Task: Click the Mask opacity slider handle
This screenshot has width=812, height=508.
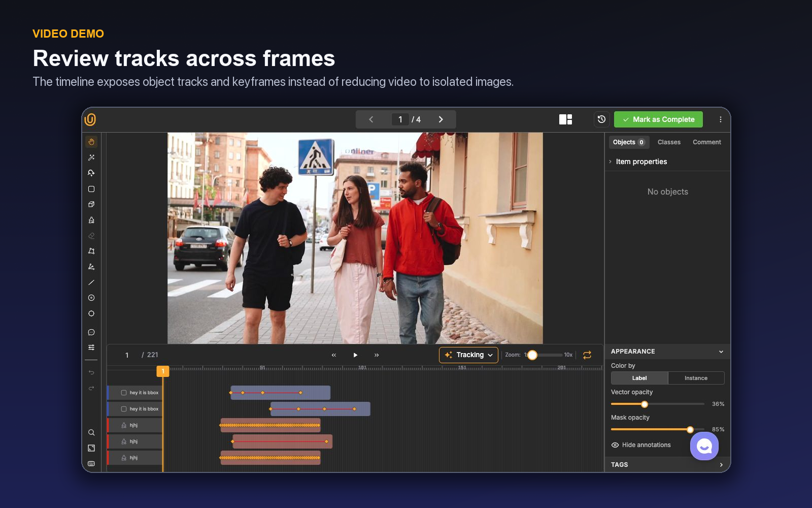Action: tap(690, 430)
